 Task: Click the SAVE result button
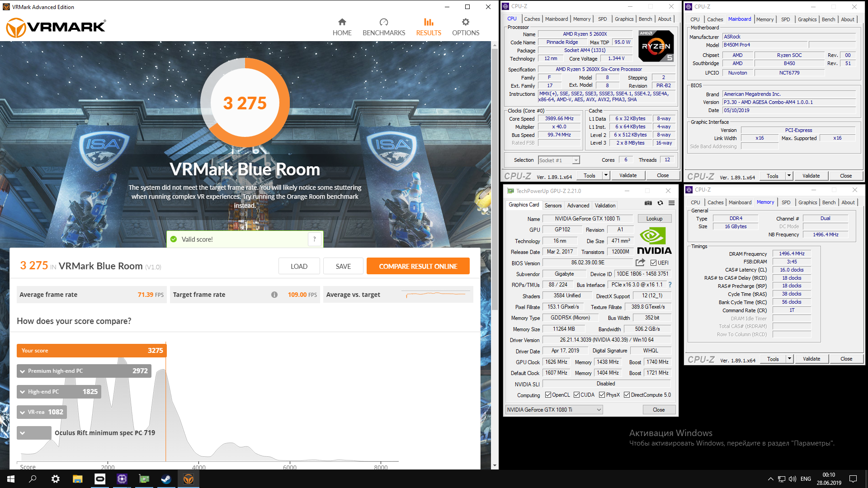[x=343, y=266]
